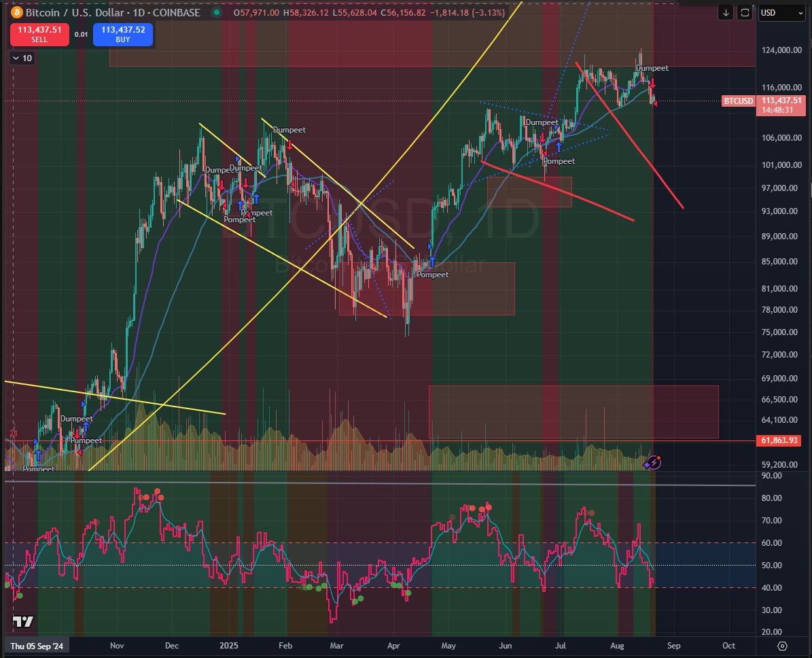The image size is (812, 658).
Task: Click the −1,814.18 (−3.13%) change value
Action: coord(467,12)
